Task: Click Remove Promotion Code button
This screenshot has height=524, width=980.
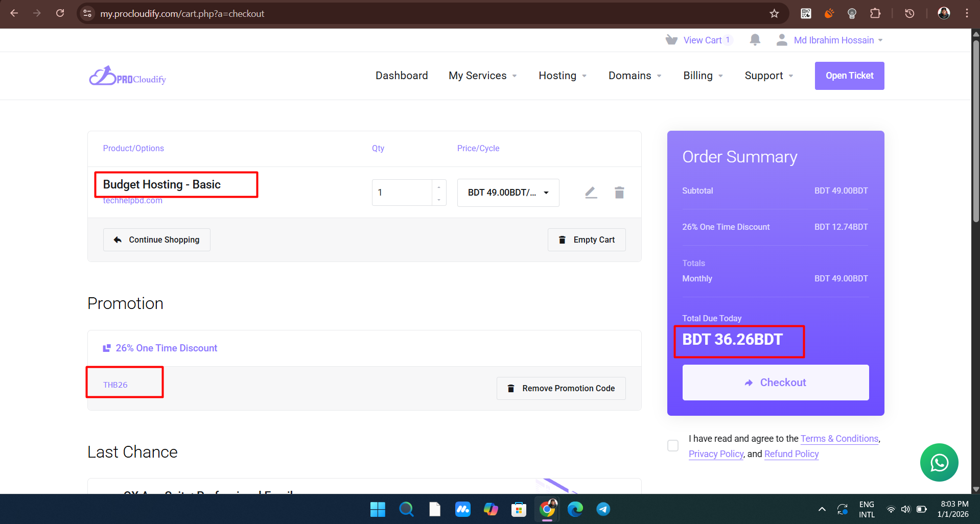Action: [x=561, y=389]
